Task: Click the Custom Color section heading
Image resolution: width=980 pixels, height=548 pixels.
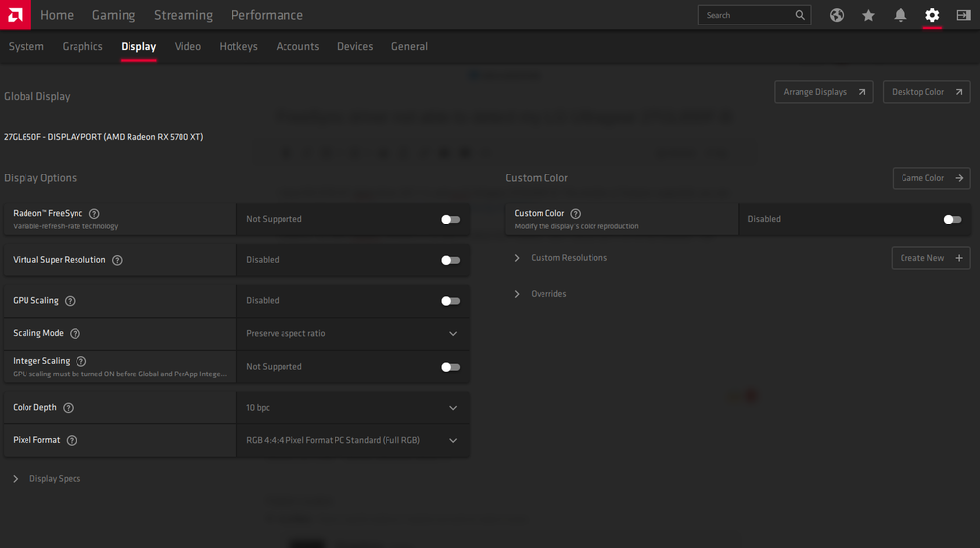Action: pos(537,178)
